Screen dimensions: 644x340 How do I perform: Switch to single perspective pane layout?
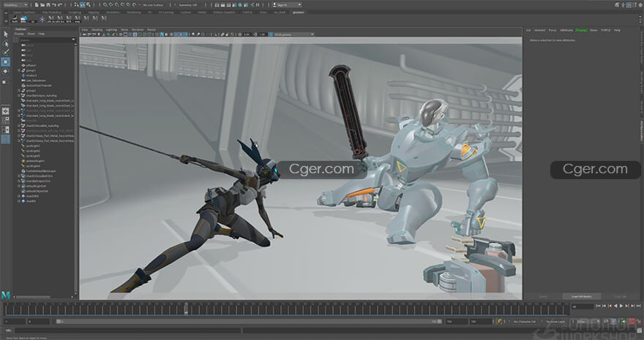point(5,110)
